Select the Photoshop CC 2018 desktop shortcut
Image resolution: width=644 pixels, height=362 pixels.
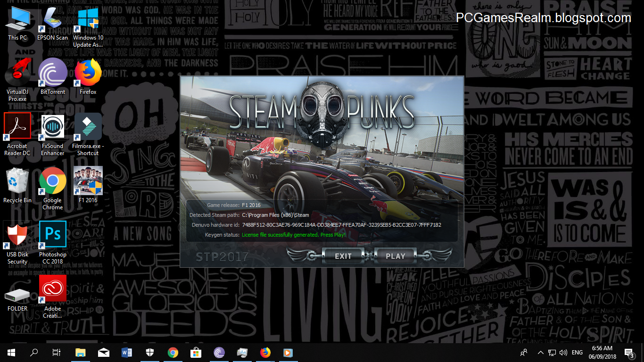52,242
